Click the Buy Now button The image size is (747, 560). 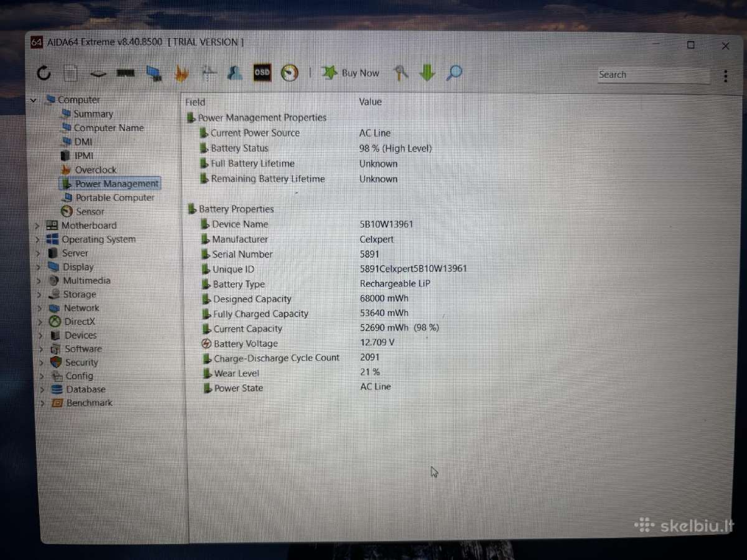point(350,73)
